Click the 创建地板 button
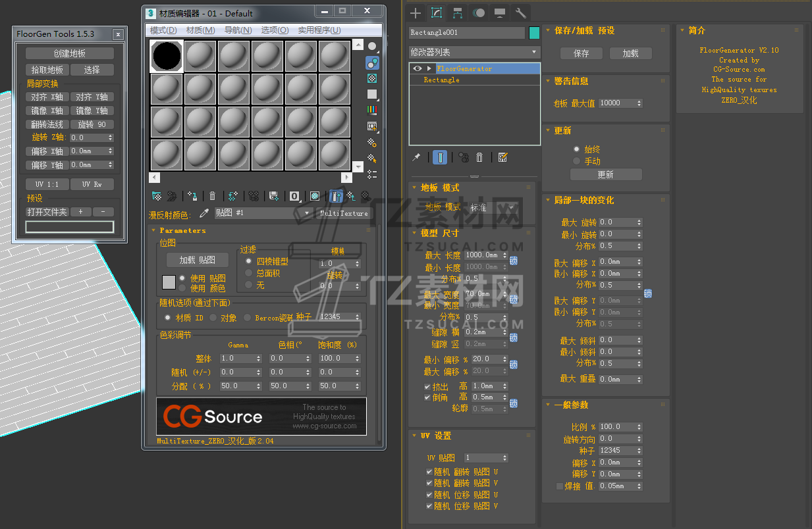Viewport: 812px width, 529px height. [x=69, y=53]
